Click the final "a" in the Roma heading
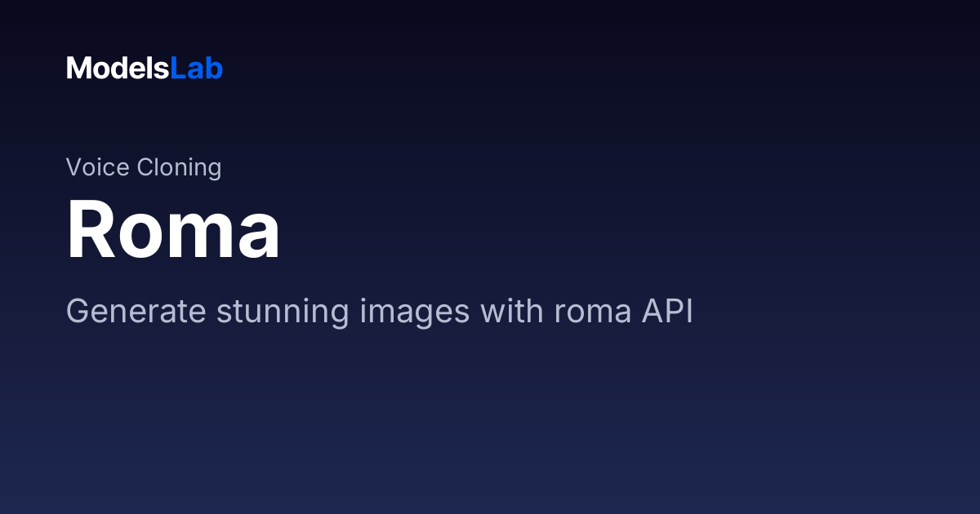 pos(258,237)
